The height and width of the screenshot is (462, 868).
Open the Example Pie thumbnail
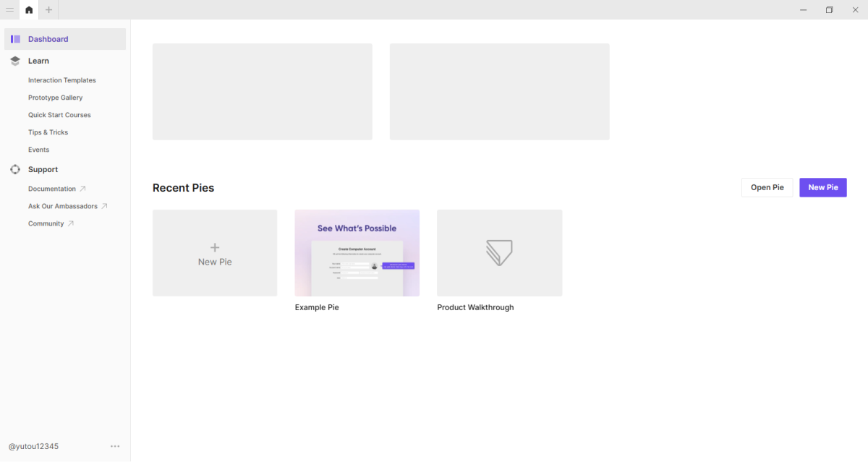point(357,253)
